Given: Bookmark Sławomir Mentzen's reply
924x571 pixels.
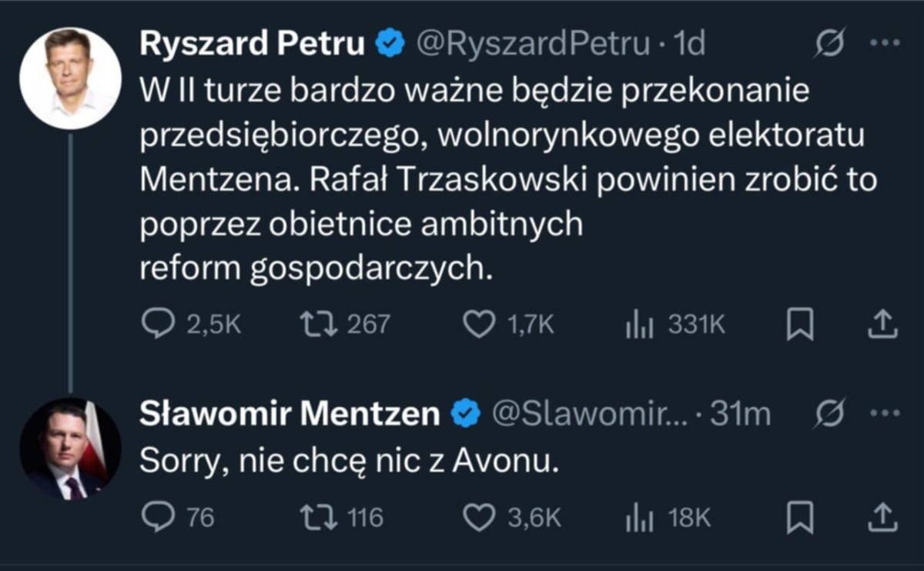Looking at the screenshot, I should (799, 518).
